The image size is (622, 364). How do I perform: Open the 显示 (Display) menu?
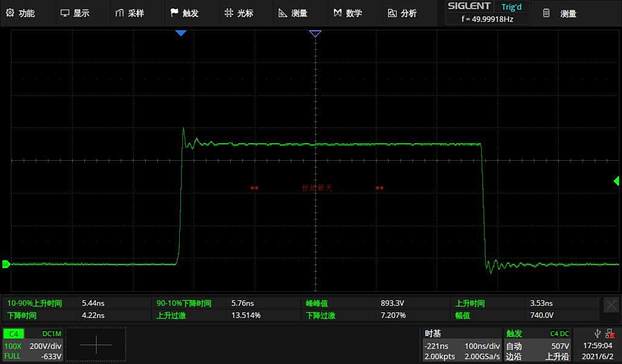pyautogui.click(x=75, y=13)
